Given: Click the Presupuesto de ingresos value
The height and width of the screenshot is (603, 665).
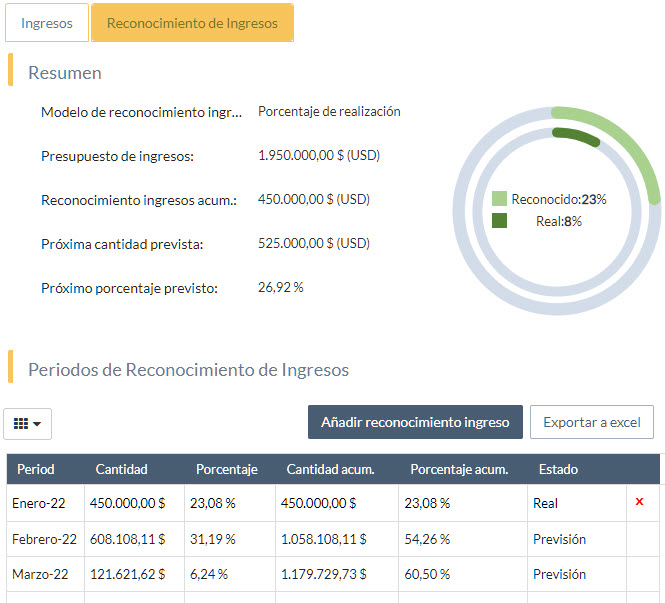Looking at the screenshot, I should tap(318, 156).
